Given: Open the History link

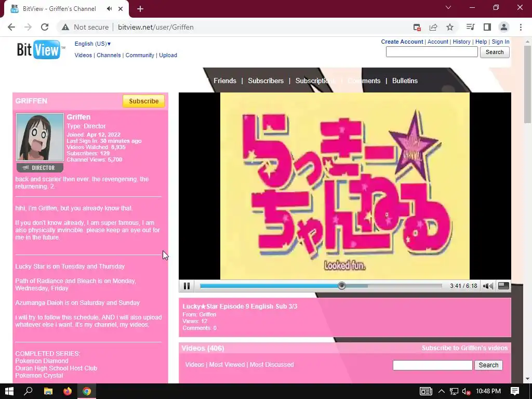Looking at the screenshot, I should [x=461, y=42].
